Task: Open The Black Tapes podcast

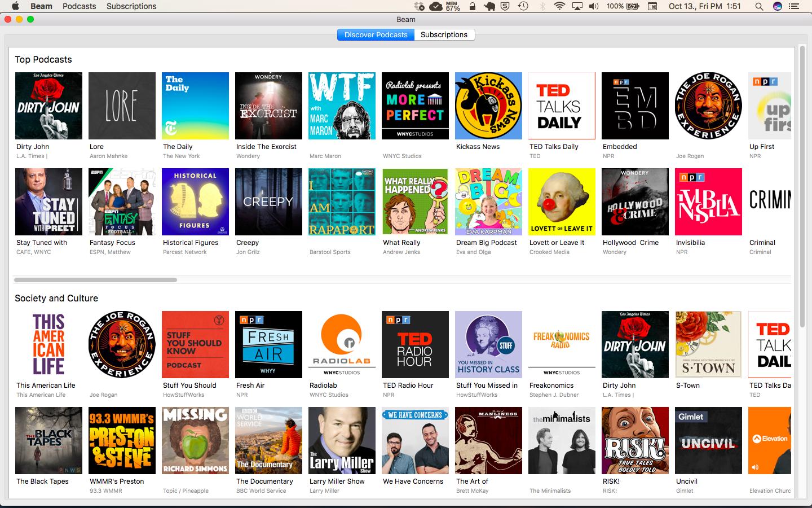Action: click(x=48, y=440)
